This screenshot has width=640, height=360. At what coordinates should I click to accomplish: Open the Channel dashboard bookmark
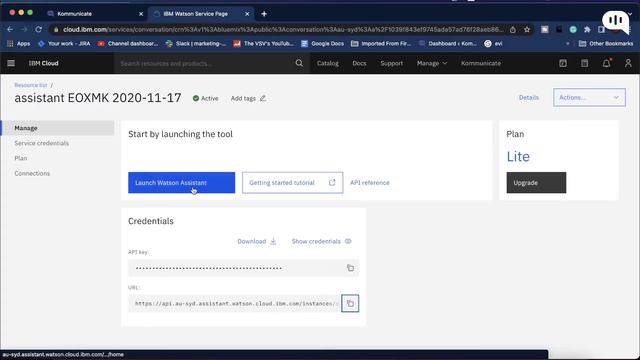click(x=128, y=44)
